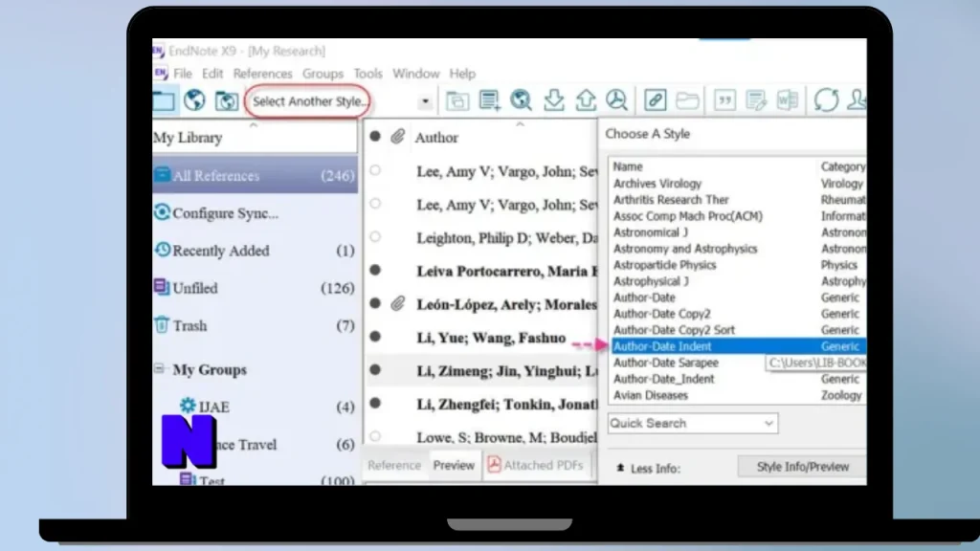Collapse details with Less Info arrow

coord(620,468)
